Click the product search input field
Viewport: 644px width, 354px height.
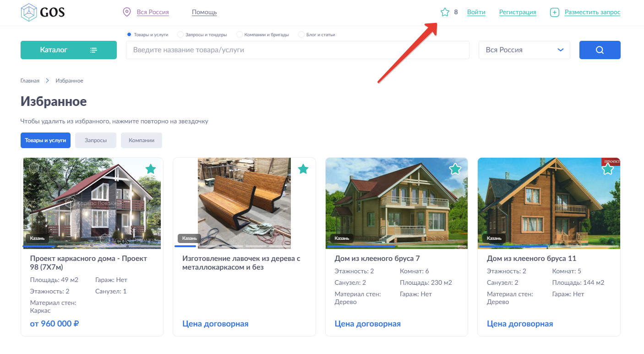click(297, 50)
